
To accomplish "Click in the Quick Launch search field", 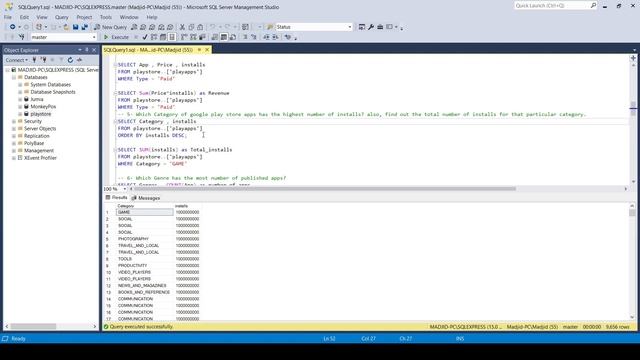I will click(551, 5).
